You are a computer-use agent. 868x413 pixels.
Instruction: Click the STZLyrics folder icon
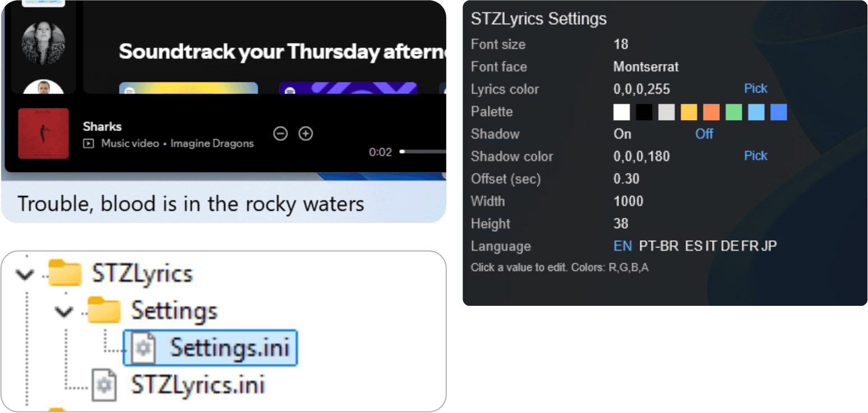(x=65, y=273)
